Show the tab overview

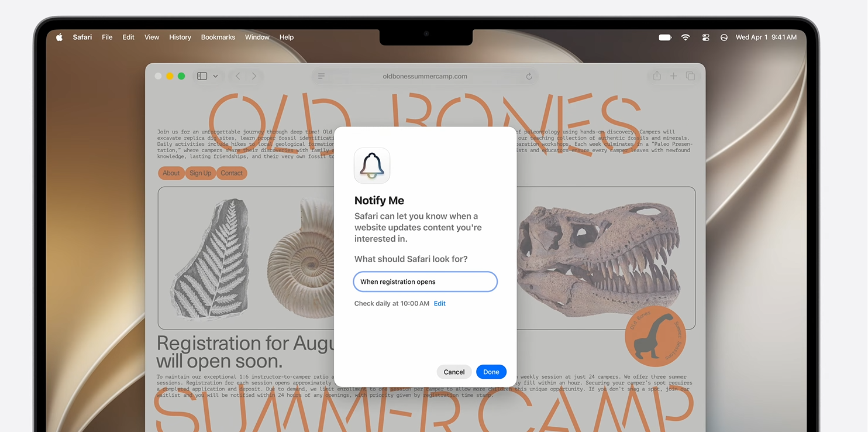coord(691,76)
